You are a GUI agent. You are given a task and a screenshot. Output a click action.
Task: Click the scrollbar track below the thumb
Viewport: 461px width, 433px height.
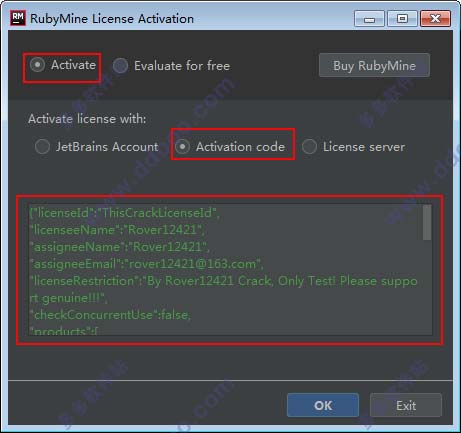[x=427, y=287]
